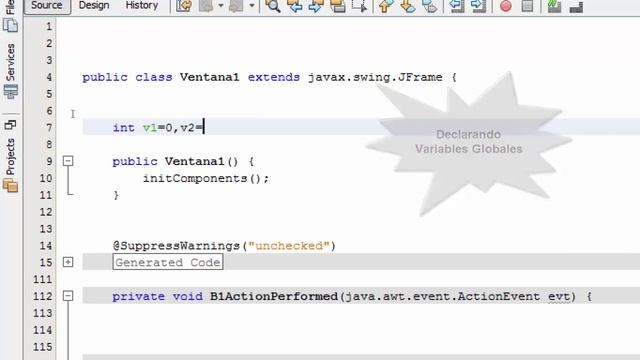Click the greyed-out Forward navigation icon
The width and height of the screenshot is (640, 360).
pos(236,6)
